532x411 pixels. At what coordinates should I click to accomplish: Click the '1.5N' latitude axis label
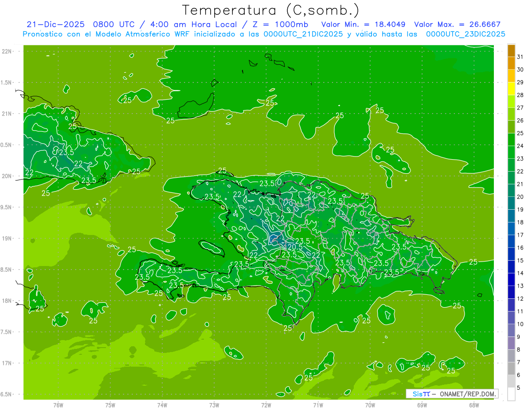tap(7, 82)
